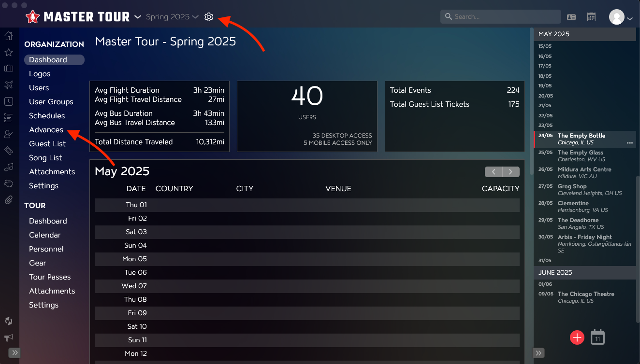Open the favorites star icon
This screenshot has width=640, height=364.
click(8, 52)
